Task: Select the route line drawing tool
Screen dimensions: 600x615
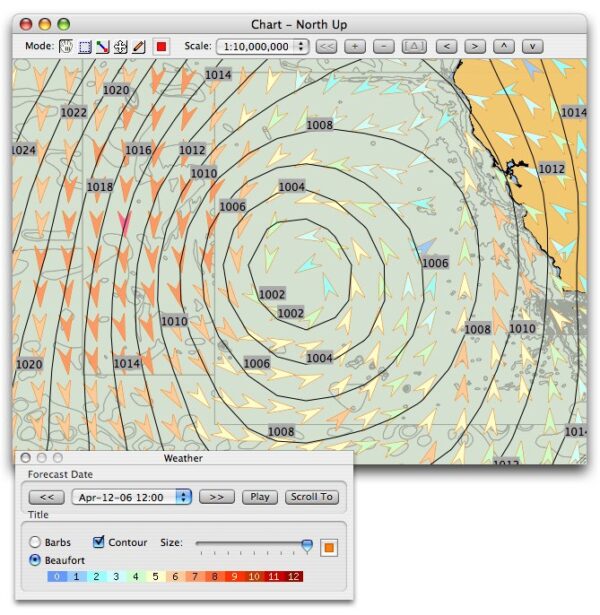Action: tap(102, 47)
